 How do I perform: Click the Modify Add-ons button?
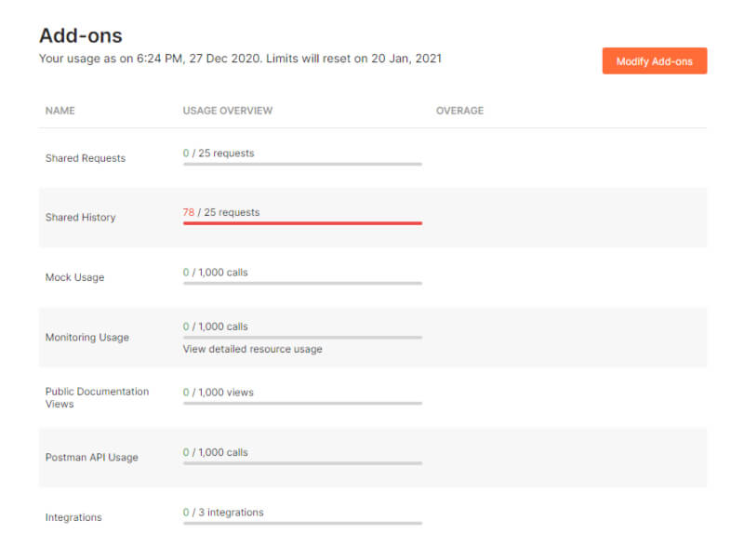655,60
